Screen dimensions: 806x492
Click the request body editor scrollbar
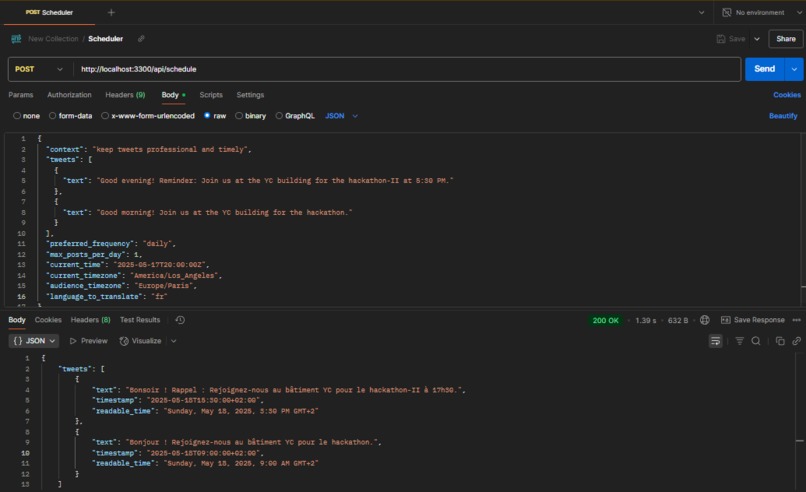pyautogui.click(x=803, y=220)
